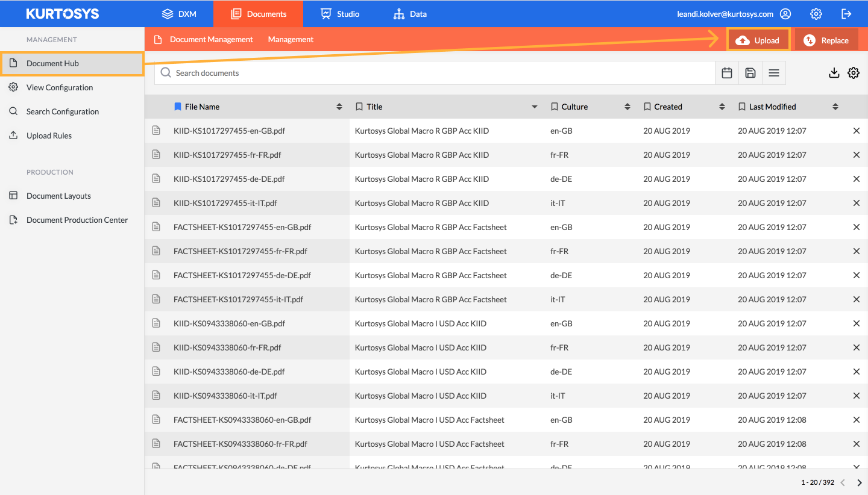Click file name FACTSHEET-KS1017297455-fr-FR.pdf
868x495 pixels.
(x=241, y=251)
